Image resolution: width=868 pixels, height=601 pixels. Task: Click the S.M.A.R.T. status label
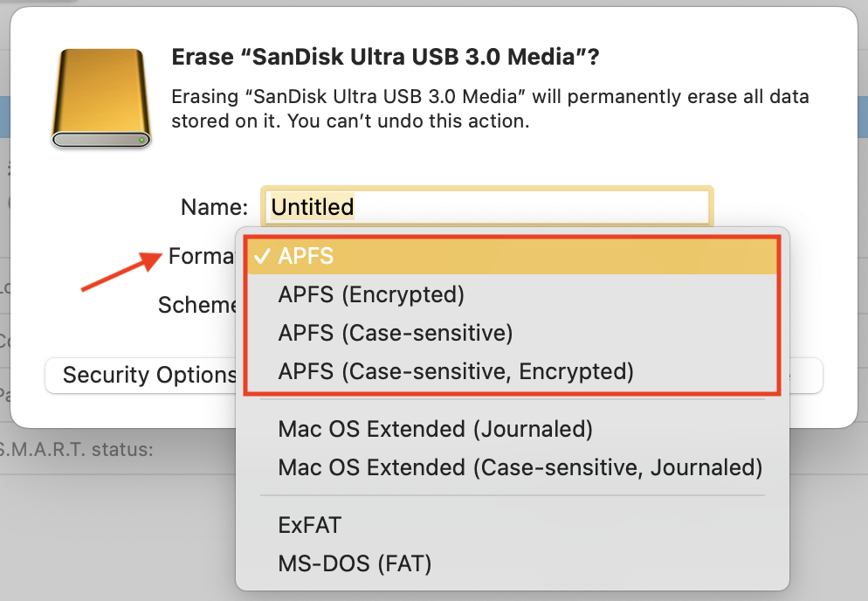(x=77, y=449)
